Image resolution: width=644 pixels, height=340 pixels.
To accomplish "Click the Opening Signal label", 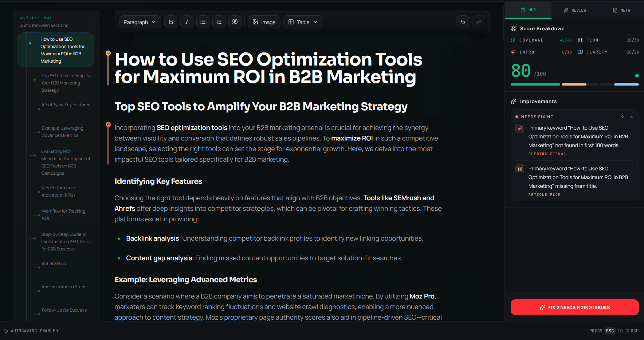I will click(x=547, y=154).
